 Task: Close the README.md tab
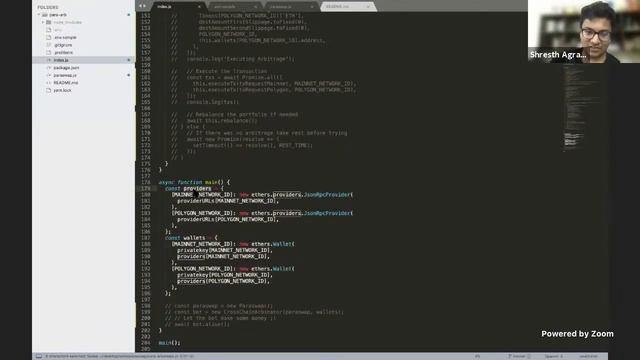pyautogui.click(x=368, y=7)
